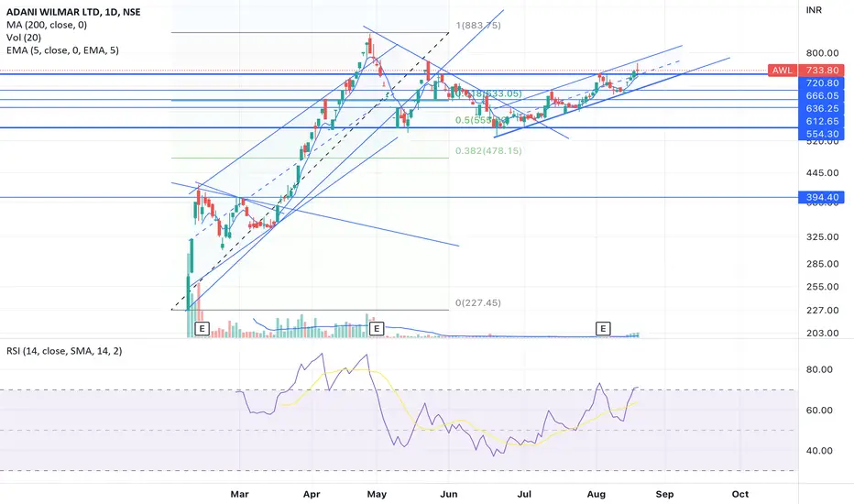Click the 325.00 price axis value
The height and width of the screenshot is (504, 854).
tap(823, 236)
